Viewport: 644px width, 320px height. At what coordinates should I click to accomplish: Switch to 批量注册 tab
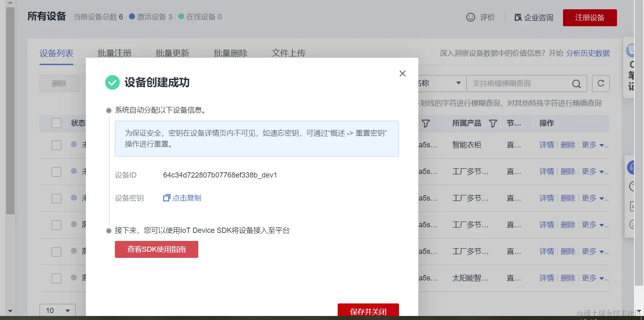click(x=114, y=53)
